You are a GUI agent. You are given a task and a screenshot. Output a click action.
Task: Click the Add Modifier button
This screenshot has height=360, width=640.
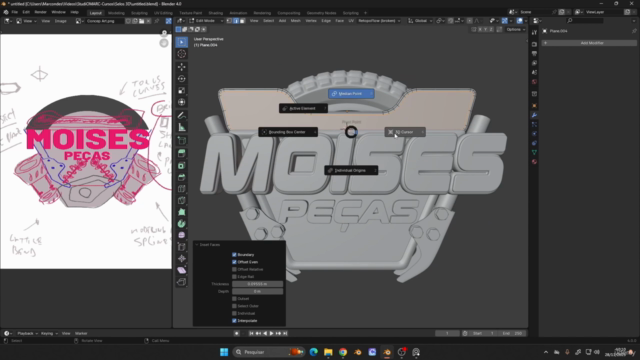[x=589, y=43]
